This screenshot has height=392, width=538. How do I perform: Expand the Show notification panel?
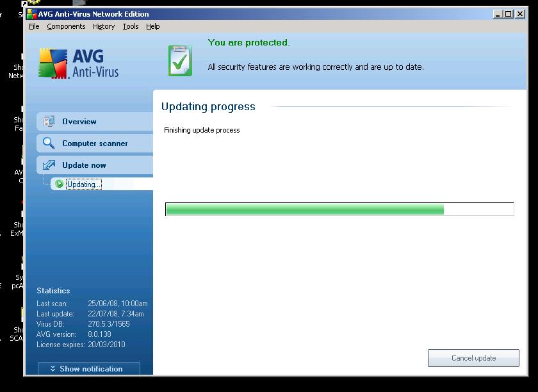point(89,369)
